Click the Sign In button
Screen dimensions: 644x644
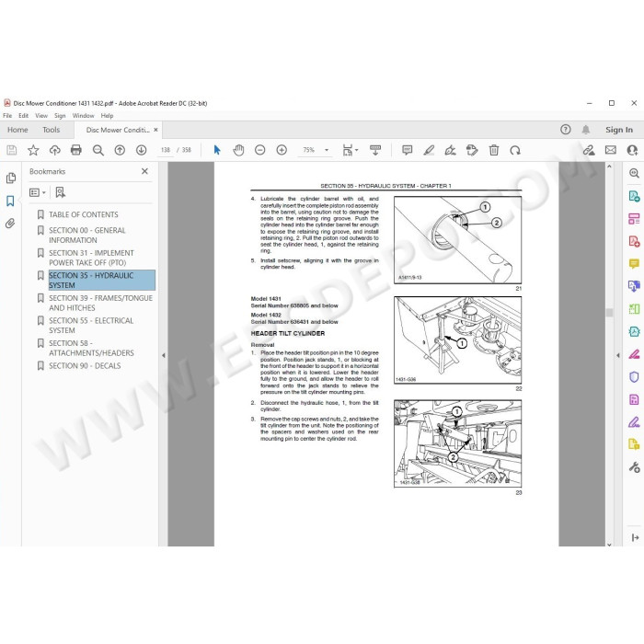(x=619, y=130)
